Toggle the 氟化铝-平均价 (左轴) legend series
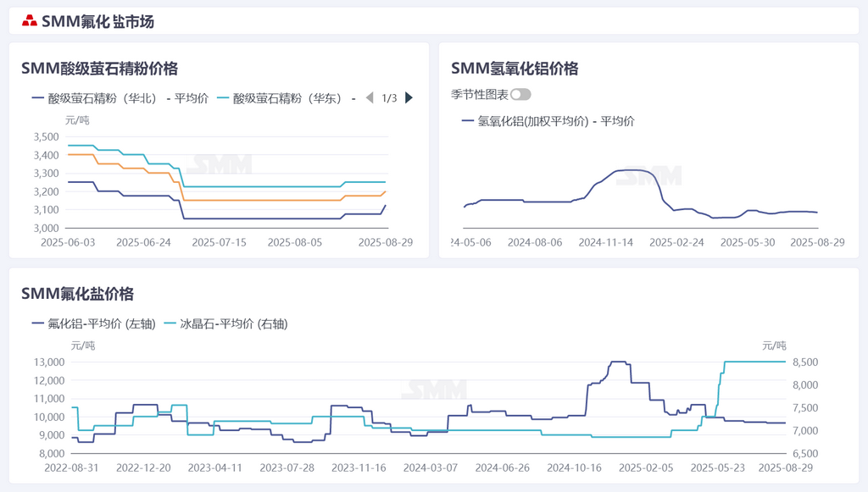 (93, 323)
